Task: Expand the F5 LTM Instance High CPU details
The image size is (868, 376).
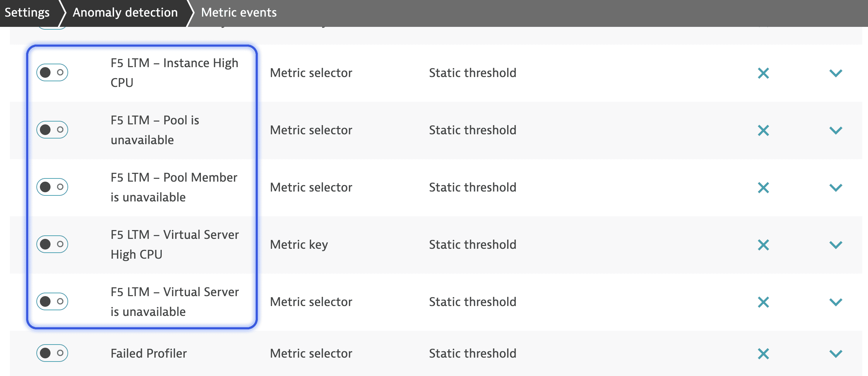Action: pyautogui.click(x=836, y=73)
